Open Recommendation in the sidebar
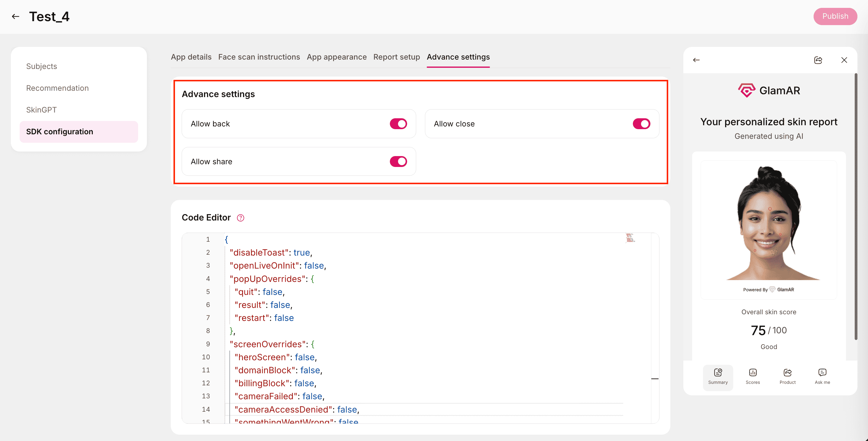 tap(57, 88)
